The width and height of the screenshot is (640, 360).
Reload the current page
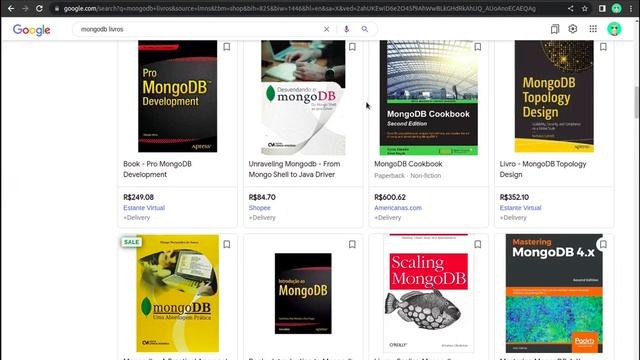pyautogui.click(x=39, y=8)
